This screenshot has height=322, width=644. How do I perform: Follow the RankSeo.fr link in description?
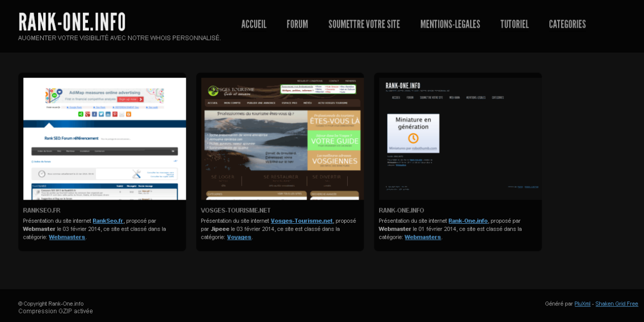coord(108,221)
